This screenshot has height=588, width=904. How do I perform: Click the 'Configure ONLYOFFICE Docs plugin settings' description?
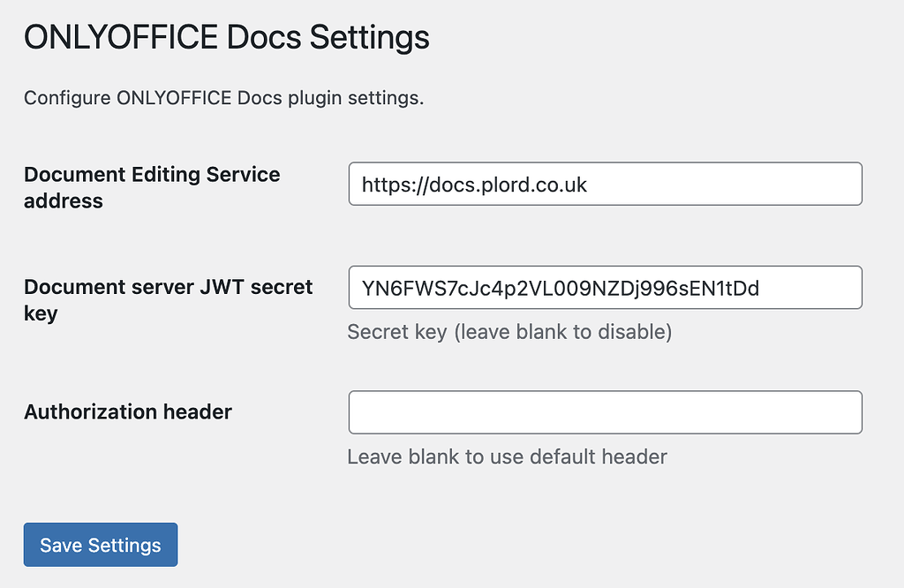[x=223, y=98]
